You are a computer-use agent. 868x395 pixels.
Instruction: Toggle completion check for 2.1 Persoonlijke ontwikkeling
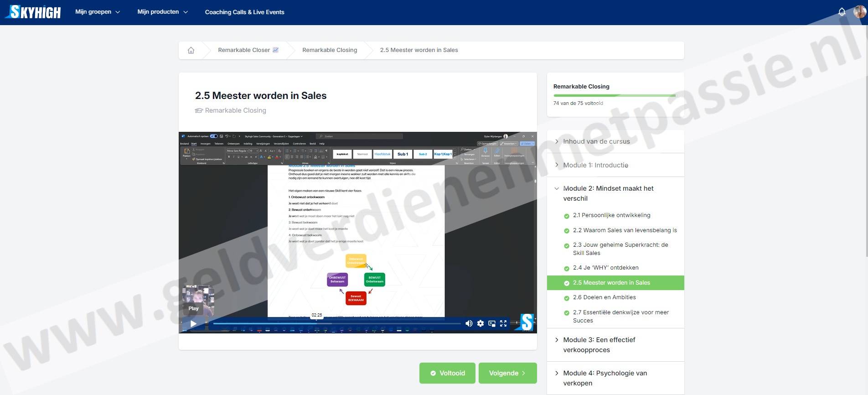tap(567, 216)
